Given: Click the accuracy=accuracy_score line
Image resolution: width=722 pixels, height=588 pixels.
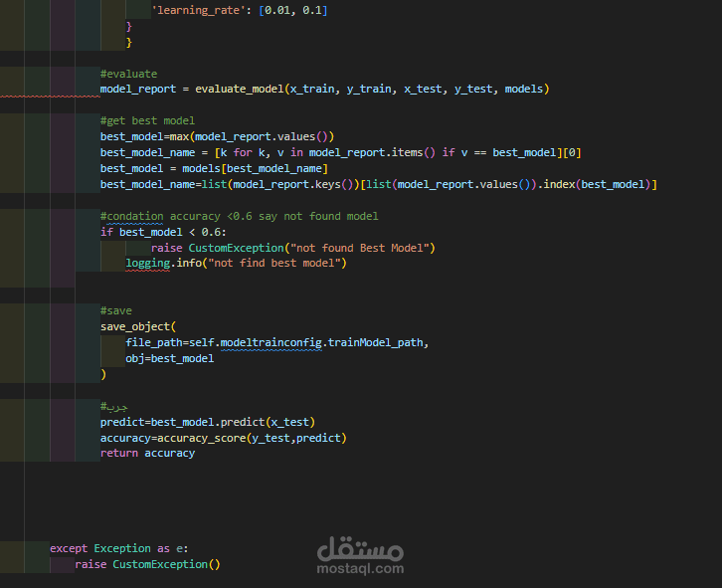Looking at the screenshot, I should click(224, 438).
